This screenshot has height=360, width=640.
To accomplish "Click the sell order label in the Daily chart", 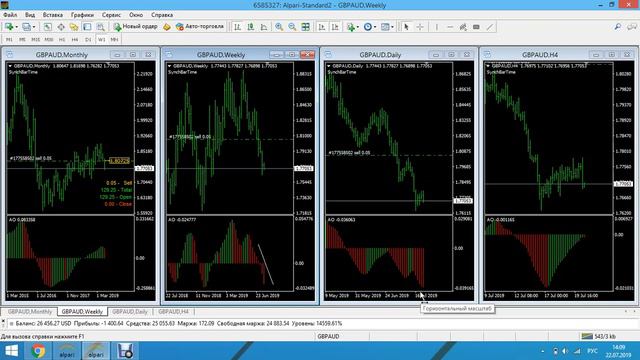I will (350, 153).
